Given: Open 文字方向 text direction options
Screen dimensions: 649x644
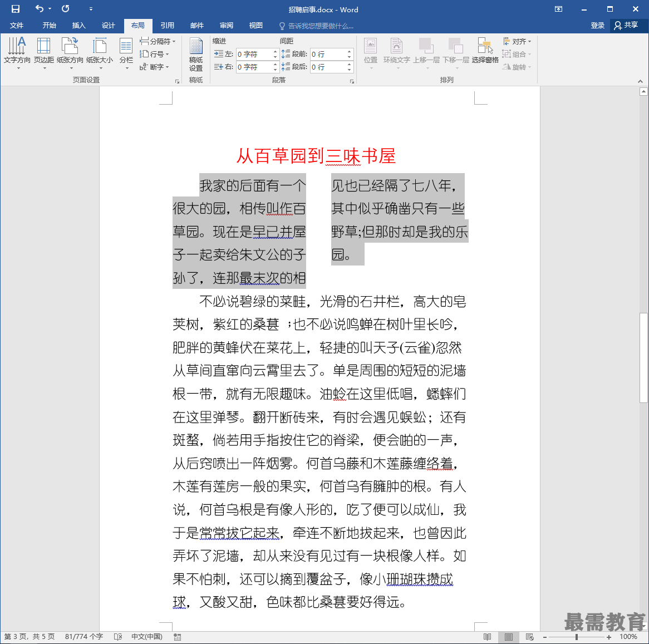Looking at the screenshot, I should 17,52.
